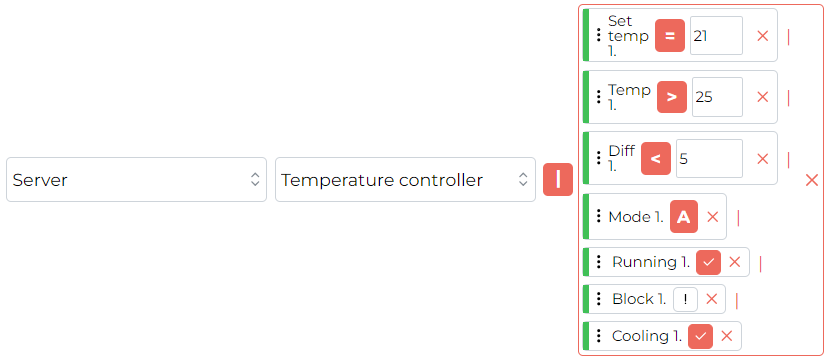The width and height of the screenshot is (828, 360).
Task: Click the Set temp 1. value field
Action: [x=717, y=35]
